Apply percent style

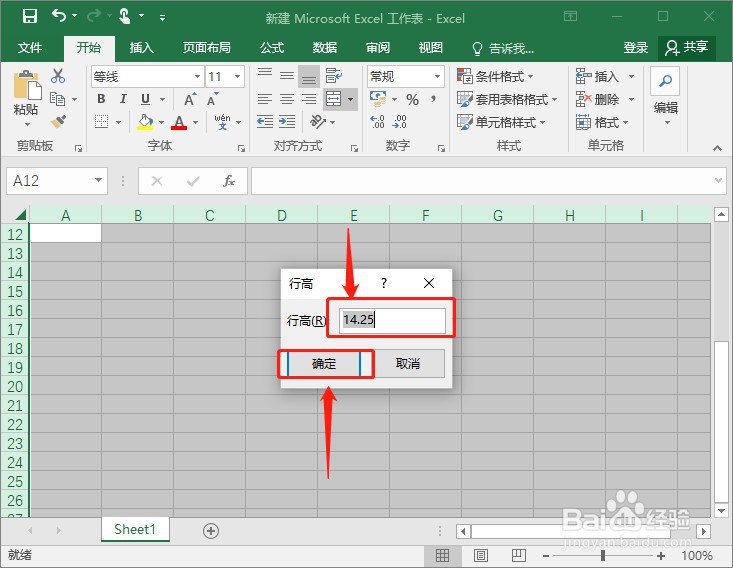(x=412, y=100)
